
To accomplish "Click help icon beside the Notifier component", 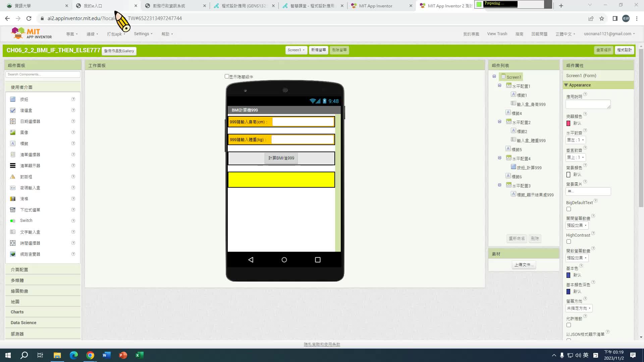I will tap(73, 177).
